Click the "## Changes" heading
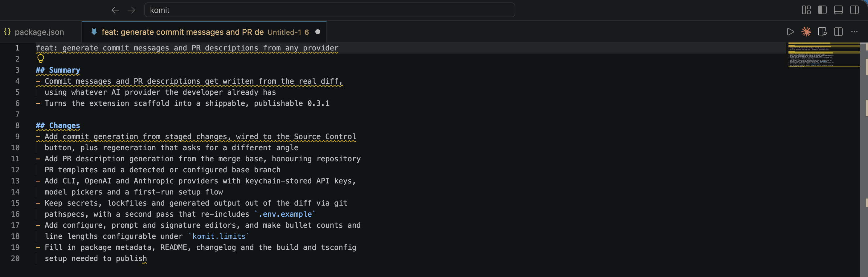Viewport: 868px width, 277px height. point(58,126)
